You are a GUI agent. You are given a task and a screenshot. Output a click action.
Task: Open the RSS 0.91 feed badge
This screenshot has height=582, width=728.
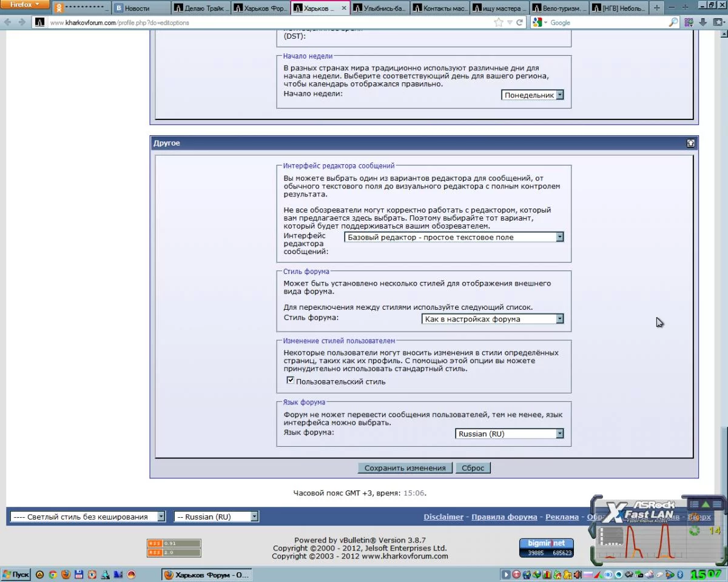point(174,543)
